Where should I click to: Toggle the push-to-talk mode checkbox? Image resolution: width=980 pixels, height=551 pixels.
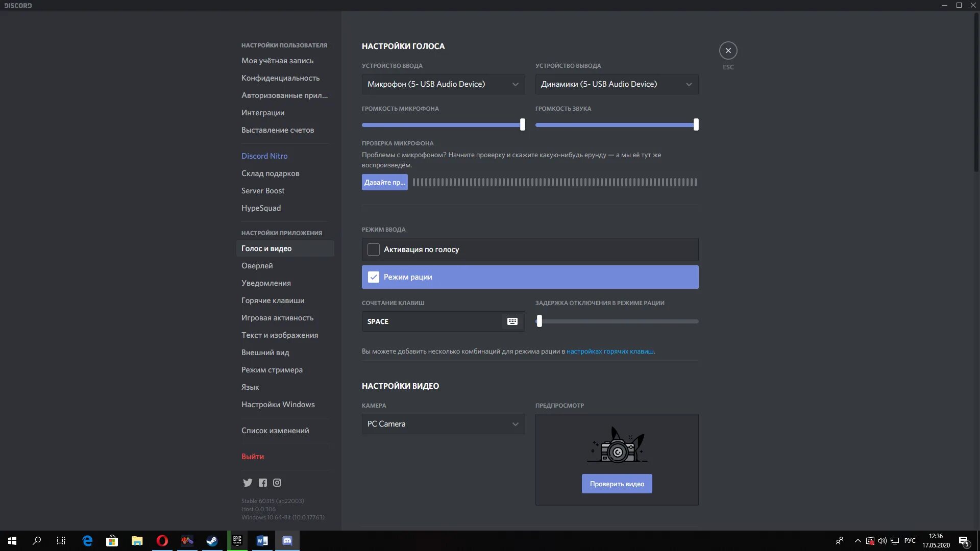(374, 277)
